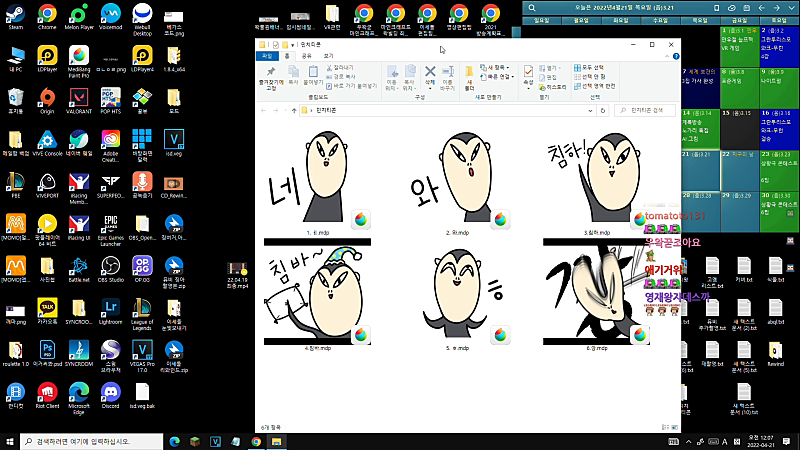
Task: Click the Rename (이름 바꾸기) ribbon icon
Action: [447, 78]
